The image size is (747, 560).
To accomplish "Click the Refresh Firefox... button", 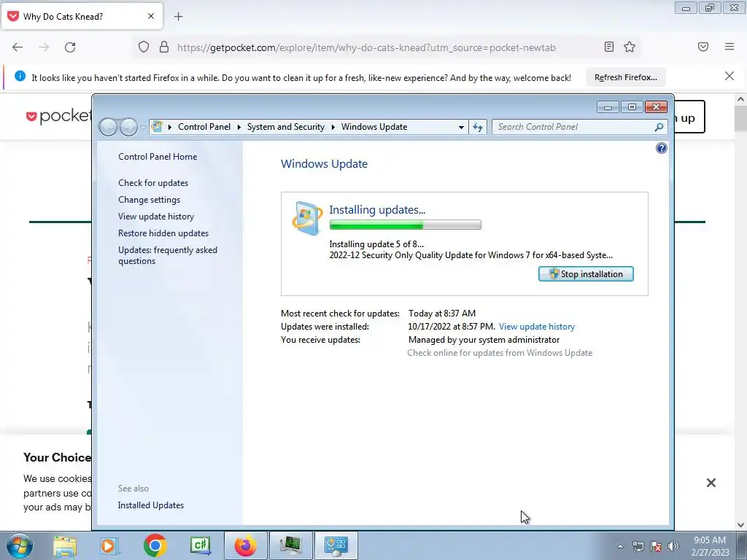I will [x=625, y=77].
